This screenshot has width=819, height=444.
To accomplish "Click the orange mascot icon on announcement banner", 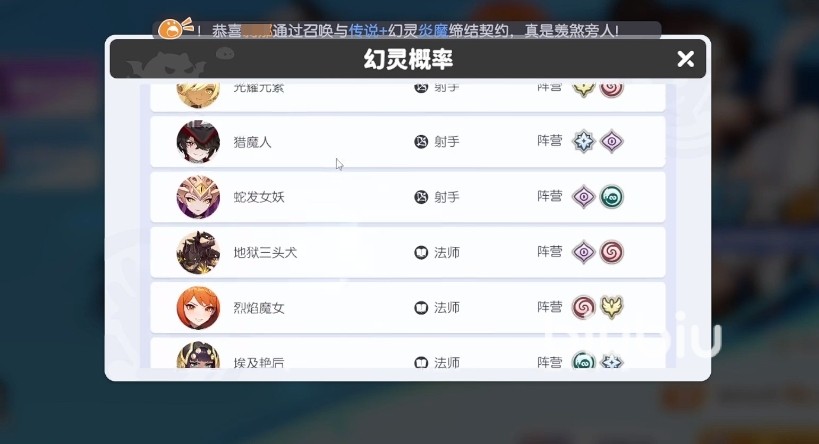I will [174, 28].
